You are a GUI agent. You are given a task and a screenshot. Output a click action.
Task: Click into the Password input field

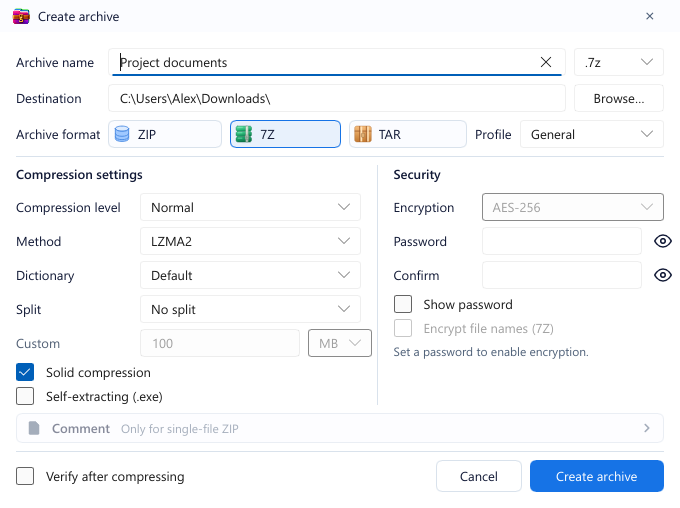click(562, 241)
